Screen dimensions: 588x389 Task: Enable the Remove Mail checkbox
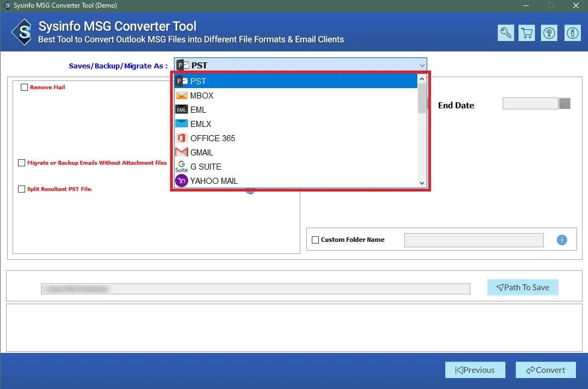(24, 88)
